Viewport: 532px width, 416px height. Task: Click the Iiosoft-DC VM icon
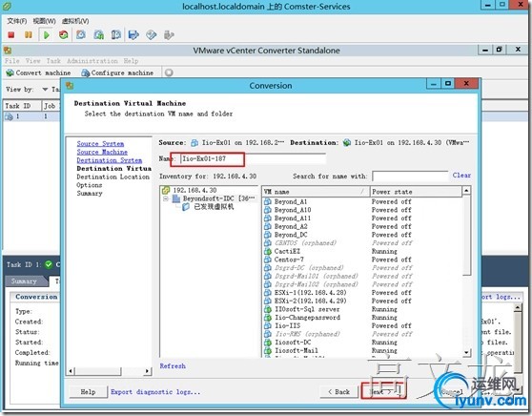click(x=268, y=343)
